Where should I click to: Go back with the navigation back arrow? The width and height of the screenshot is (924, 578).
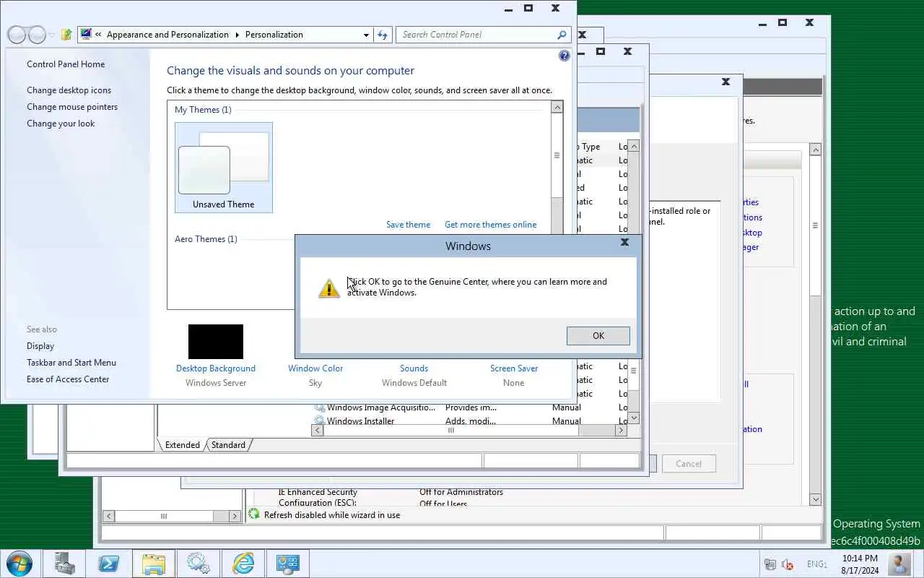pyautogui.click(x=17, y=35)
